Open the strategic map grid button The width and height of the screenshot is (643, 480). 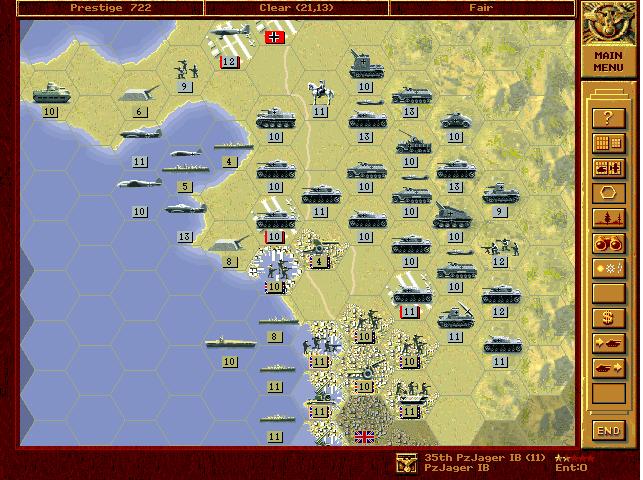coord(609,143)
